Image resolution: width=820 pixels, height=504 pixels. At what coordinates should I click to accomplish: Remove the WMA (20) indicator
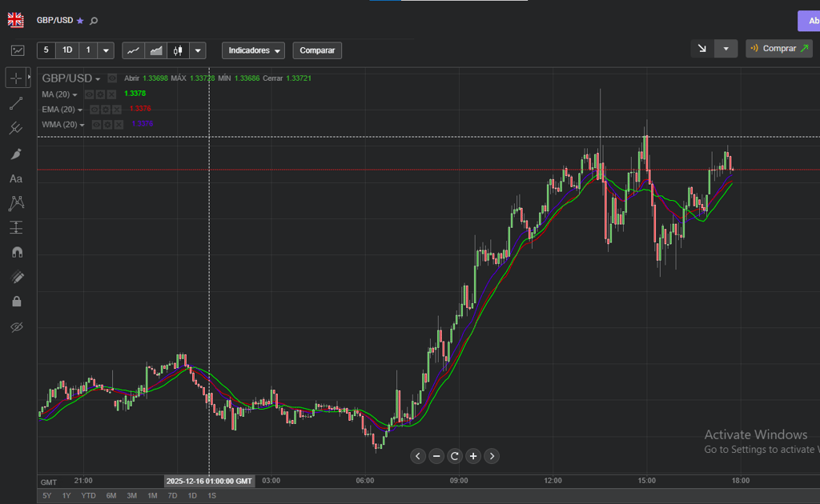tap(119, 125)
